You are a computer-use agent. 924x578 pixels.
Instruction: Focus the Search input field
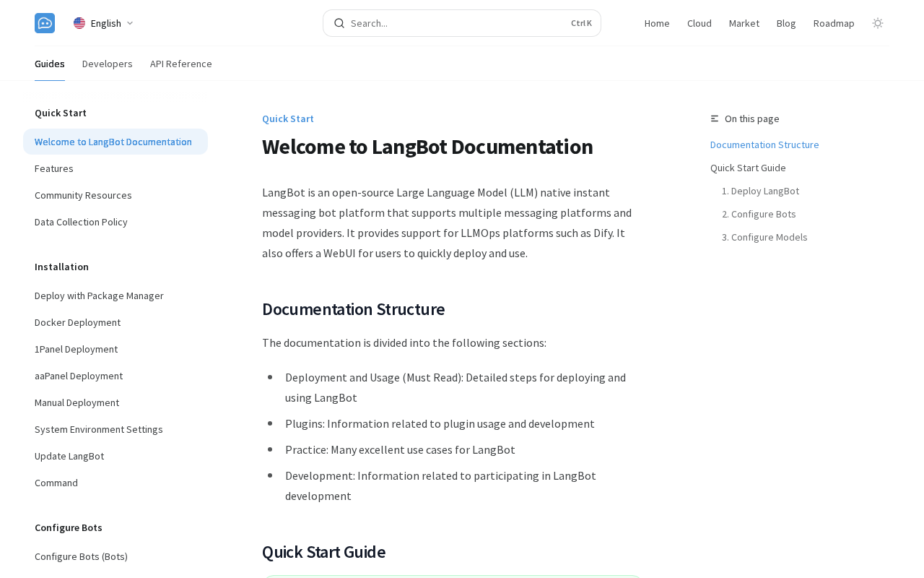coord(462,23)
